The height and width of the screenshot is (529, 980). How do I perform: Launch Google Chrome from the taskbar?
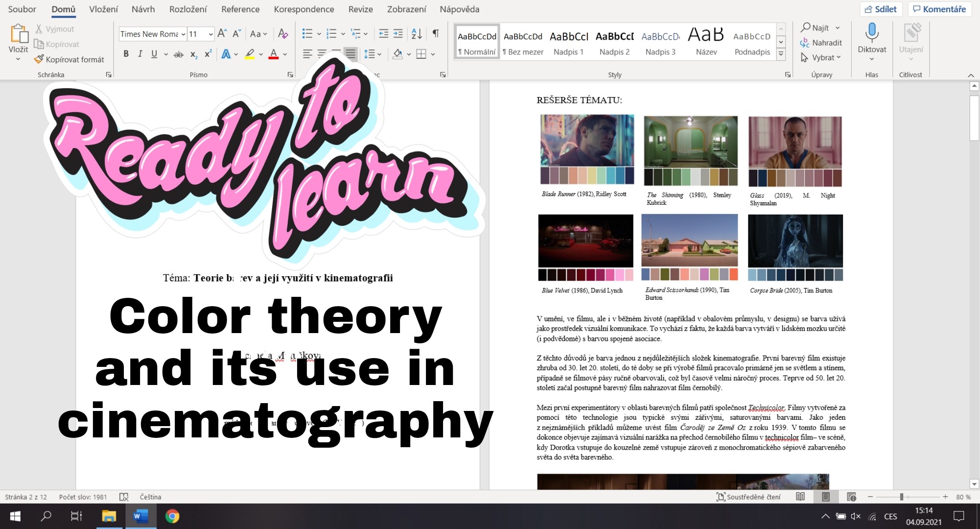click(172, 516)
